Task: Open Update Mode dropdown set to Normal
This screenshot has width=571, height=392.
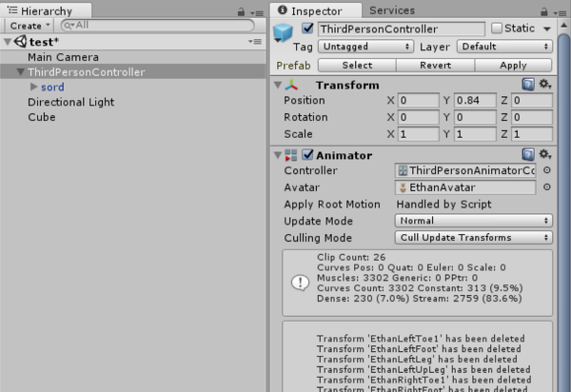Action: (x=474, y=221)
